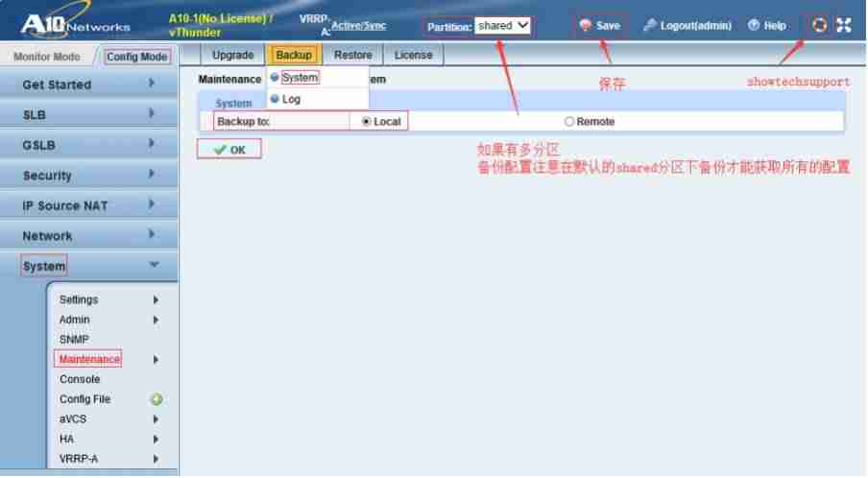Open Maintenance under System
Image resolution: width=868 pixels, height=478 pixels.
click(x=88, y=360)
